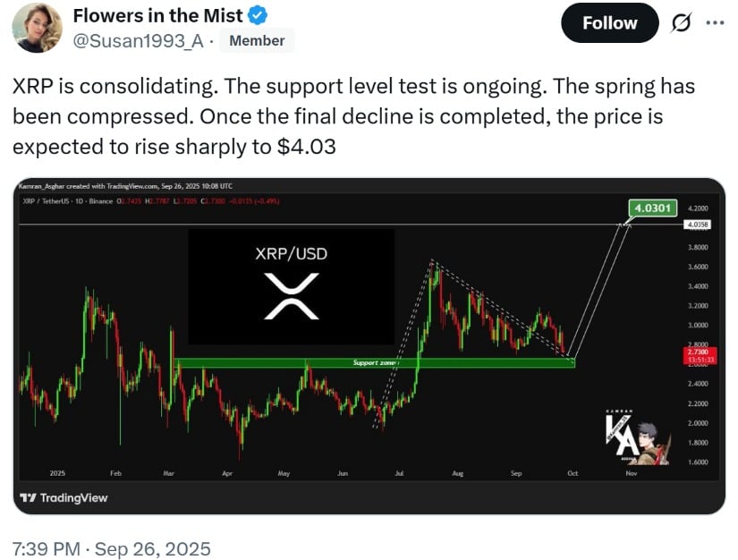Screen dimensions: 738x560
Task: Click the green Support zone label
Action: pos(374,363)
